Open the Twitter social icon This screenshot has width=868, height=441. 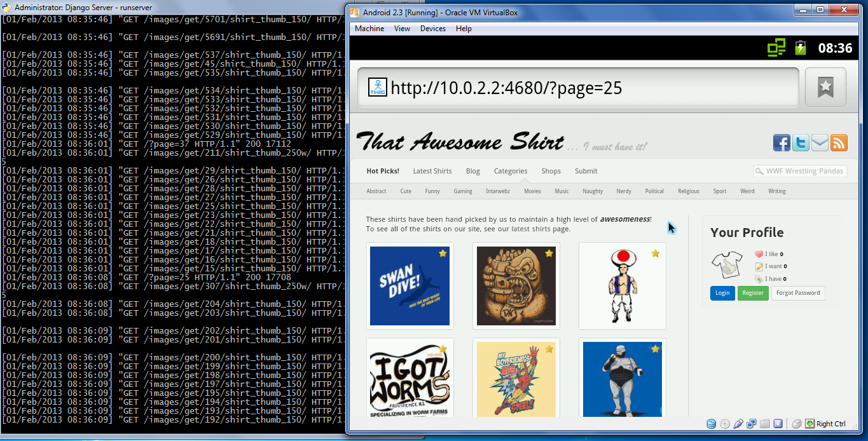click(x=801, y=143)
